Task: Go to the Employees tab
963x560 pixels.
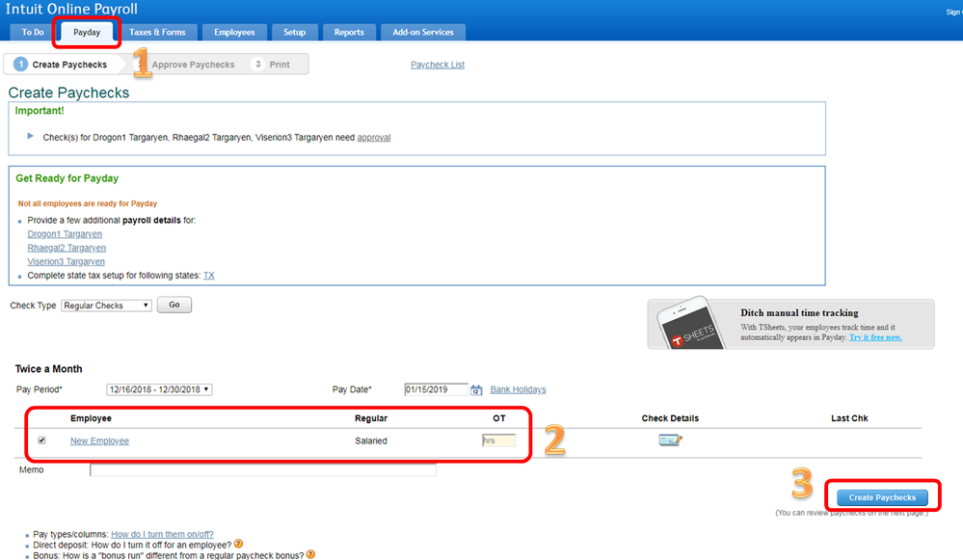Action: pyautogui.click(x=234, y=32)
